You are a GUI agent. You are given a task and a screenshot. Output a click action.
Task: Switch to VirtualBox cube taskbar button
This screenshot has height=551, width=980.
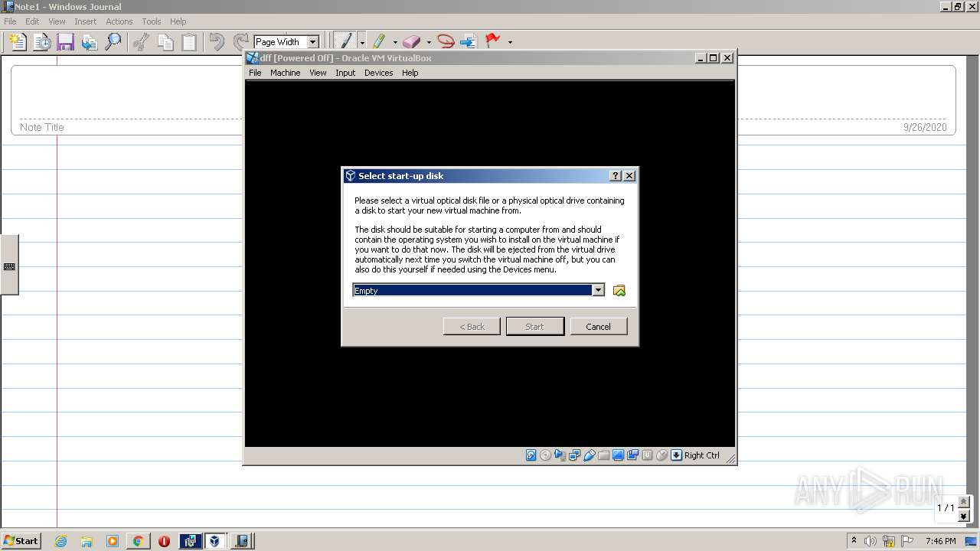point(214,541)
